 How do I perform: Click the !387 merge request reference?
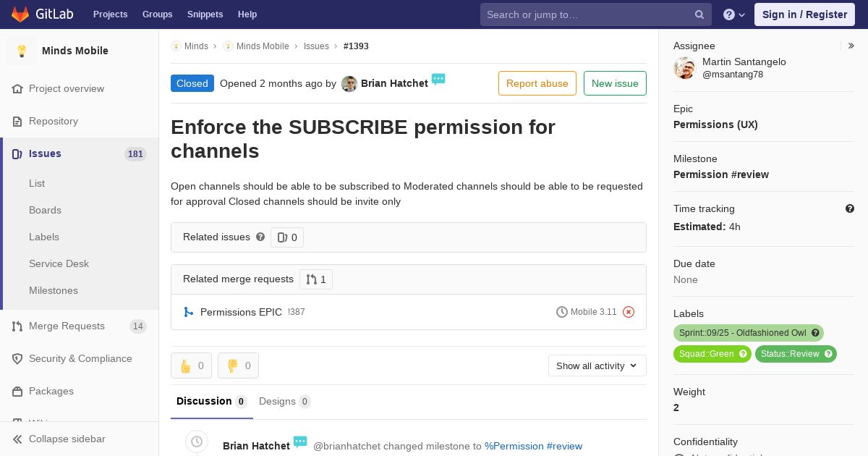(297, 312)
